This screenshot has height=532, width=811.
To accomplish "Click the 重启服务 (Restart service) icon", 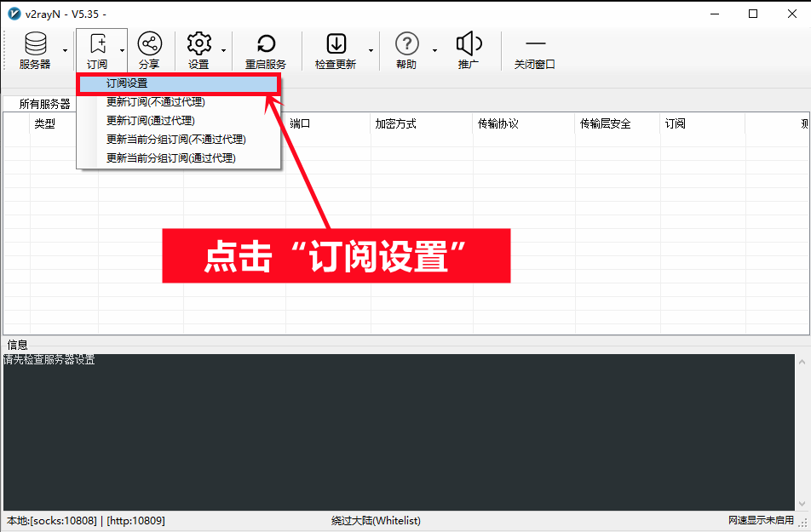I will (x=266, y=50).
